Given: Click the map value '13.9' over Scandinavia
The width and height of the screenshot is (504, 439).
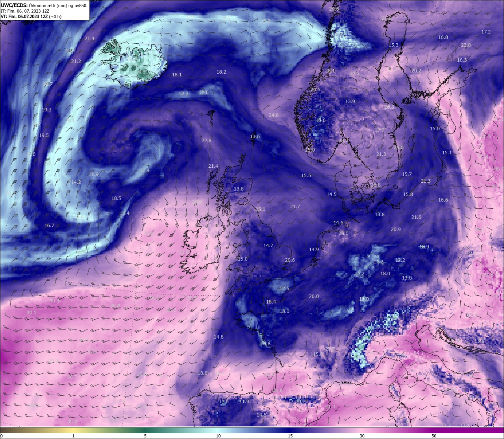Looking at the screenshot, I should click(x=350, y=102).
